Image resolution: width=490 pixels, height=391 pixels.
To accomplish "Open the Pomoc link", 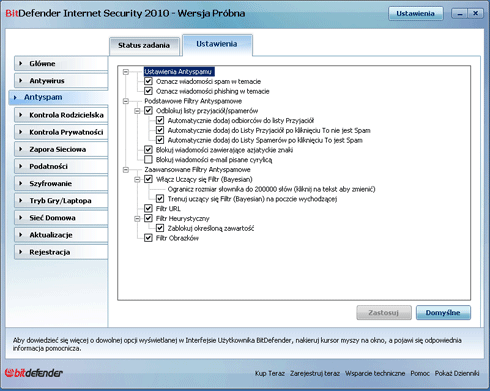I will 420,373.
